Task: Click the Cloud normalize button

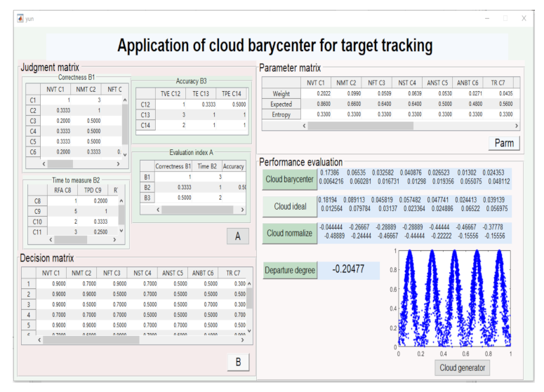Action: [x=288, y=233]
